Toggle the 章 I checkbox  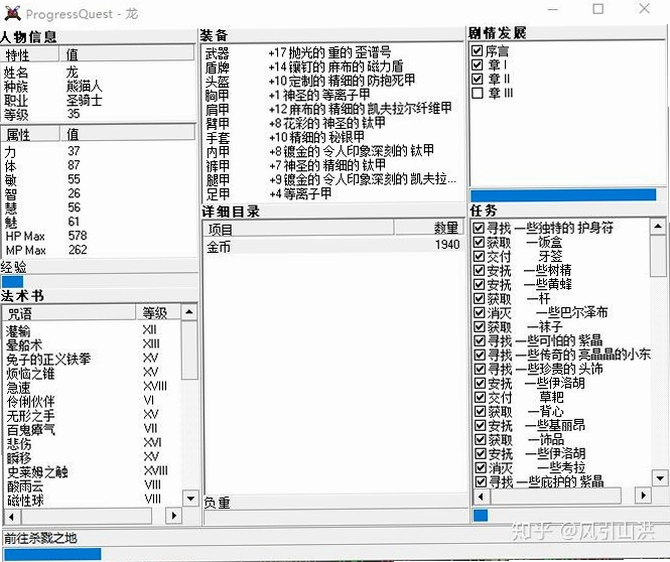click(477, 65)
